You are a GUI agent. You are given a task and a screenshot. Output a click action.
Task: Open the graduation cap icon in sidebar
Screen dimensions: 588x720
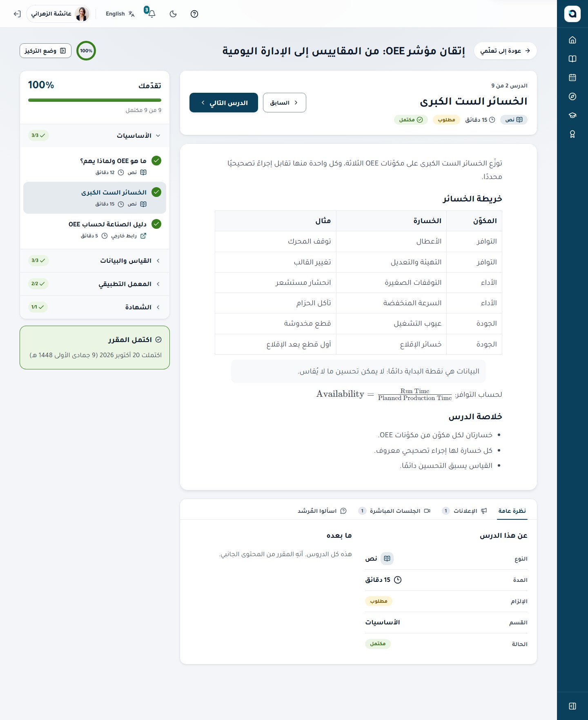(572, 115)
